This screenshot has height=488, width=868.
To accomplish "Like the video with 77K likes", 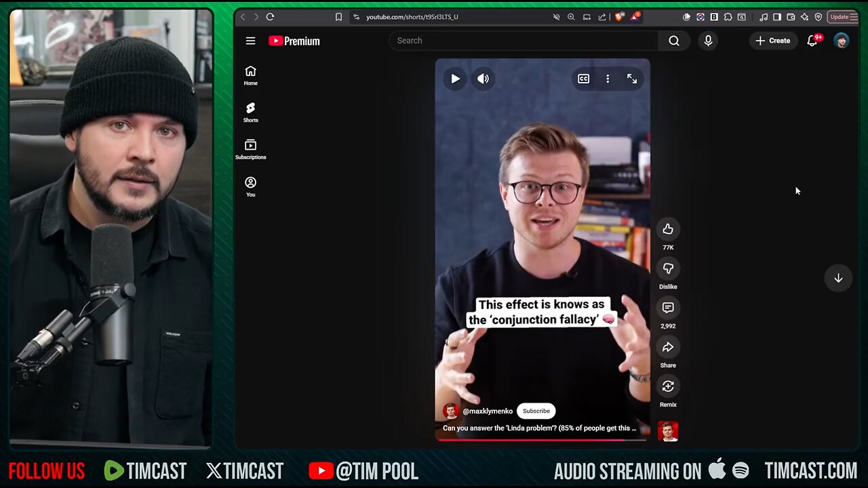I will point(668,230).
